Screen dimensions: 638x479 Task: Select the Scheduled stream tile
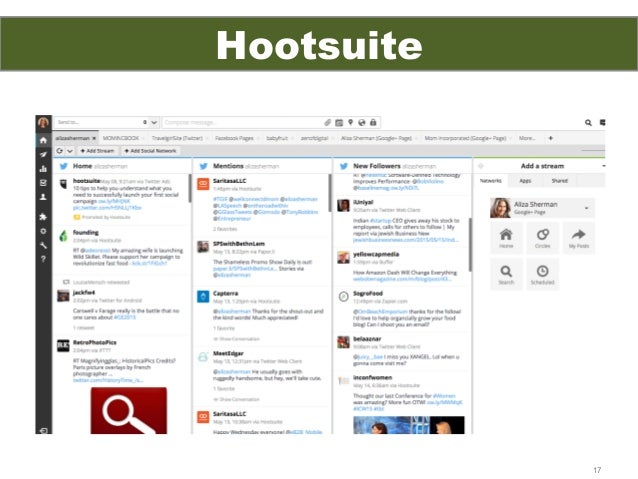pyautogui.click(x=542, y=274)
